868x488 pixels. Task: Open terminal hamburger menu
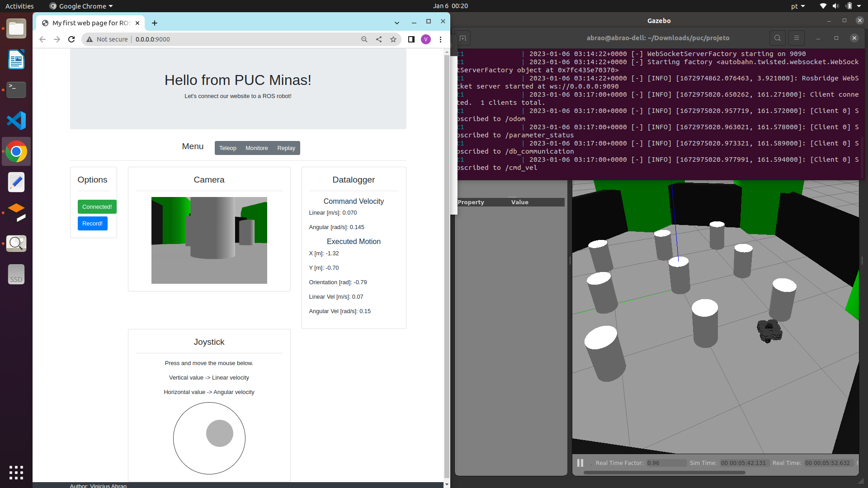coord(797,38)
